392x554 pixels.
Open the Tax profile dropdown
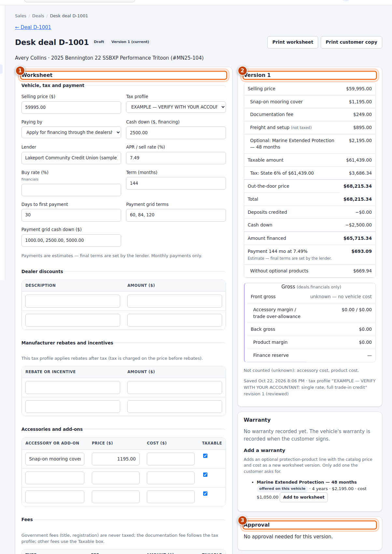coord(176,107)
